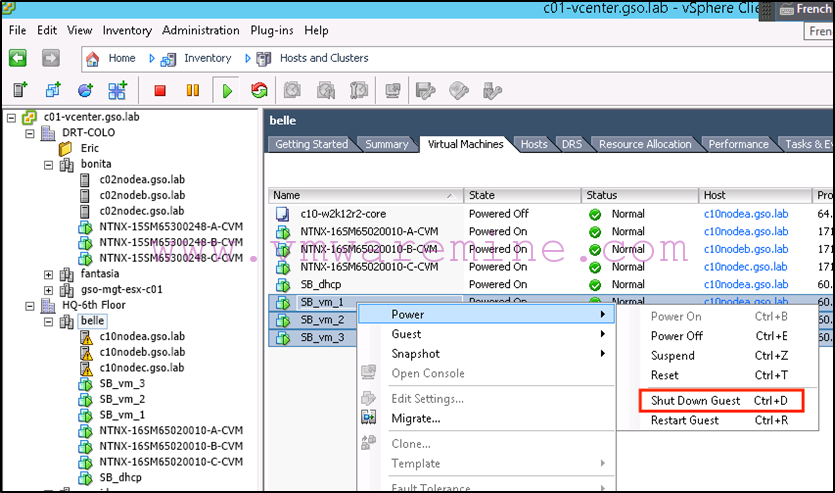
Task: Click the Take Snapshot toolbar icon
Action: 292,91
